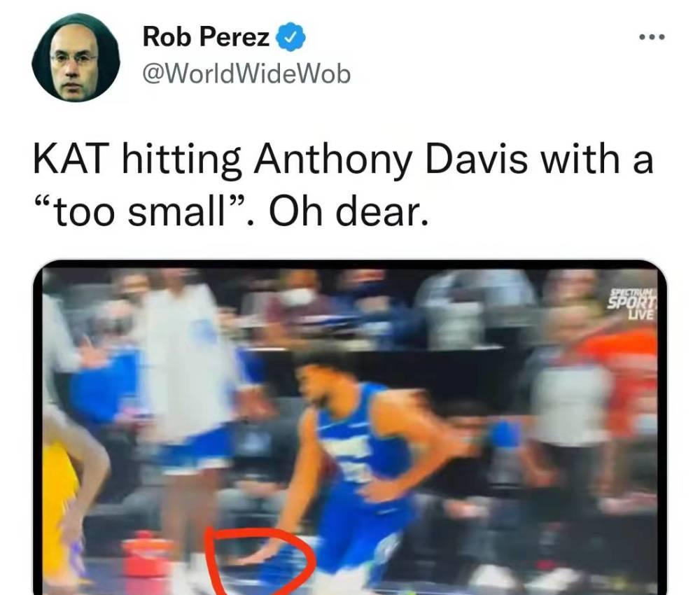The width and height of the screenshot is (700, 595).
Task: Click the tweet text to open tweet
Action: (344, 184)
